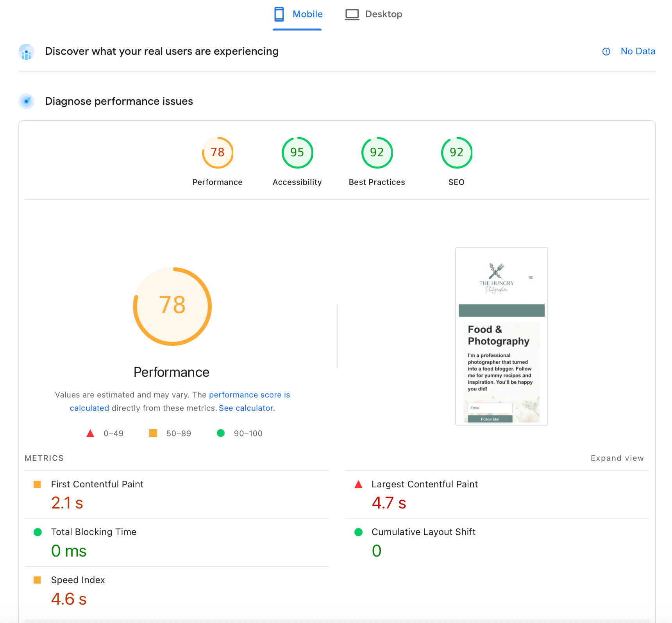Click the real users data icon
This screenshot has height=623, width=672.
[x=27, y=52]
